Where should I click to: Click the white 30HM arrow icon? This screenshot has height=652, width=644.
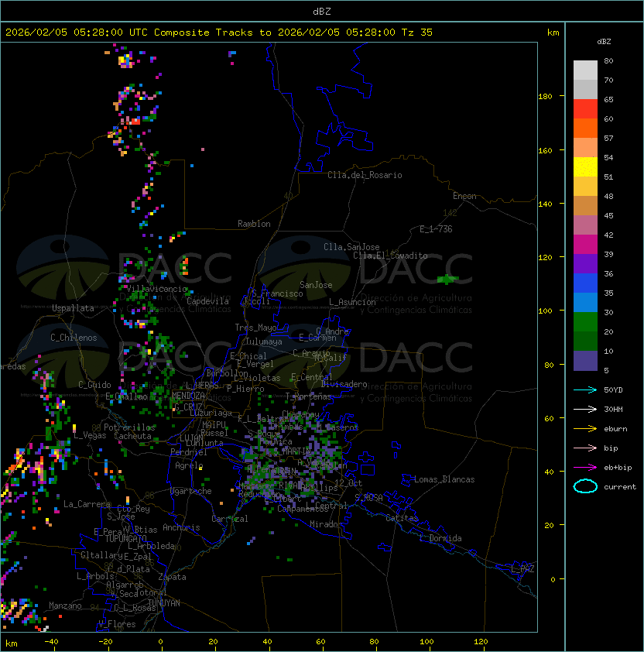[x=585, y=409]
